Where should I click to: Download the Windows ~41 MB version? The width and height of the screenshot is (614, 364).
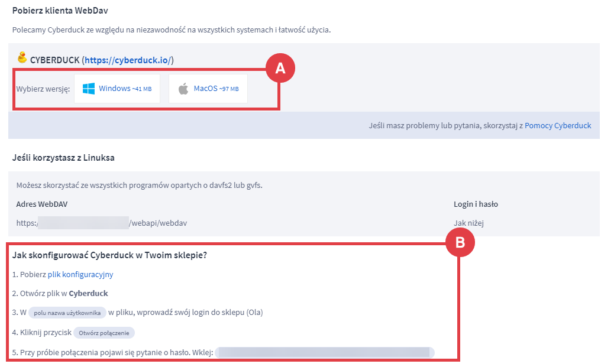pos(117,89)
